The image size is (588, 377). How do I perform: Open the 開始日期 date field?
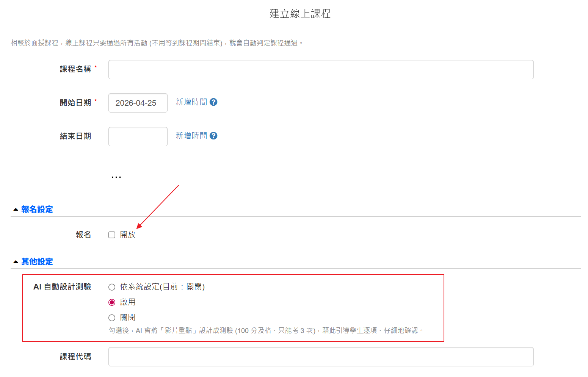(x=138, y=103)
